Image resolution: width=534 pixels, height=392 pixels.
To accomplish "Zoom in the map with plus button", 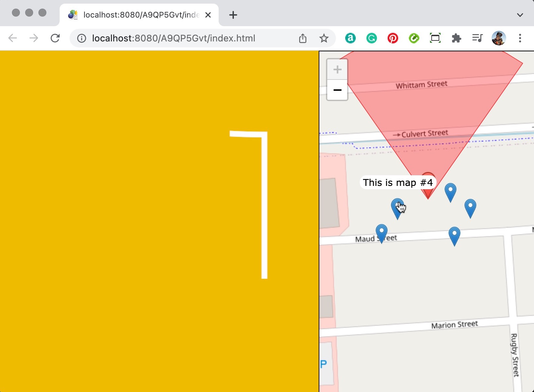I will (337, 70).
